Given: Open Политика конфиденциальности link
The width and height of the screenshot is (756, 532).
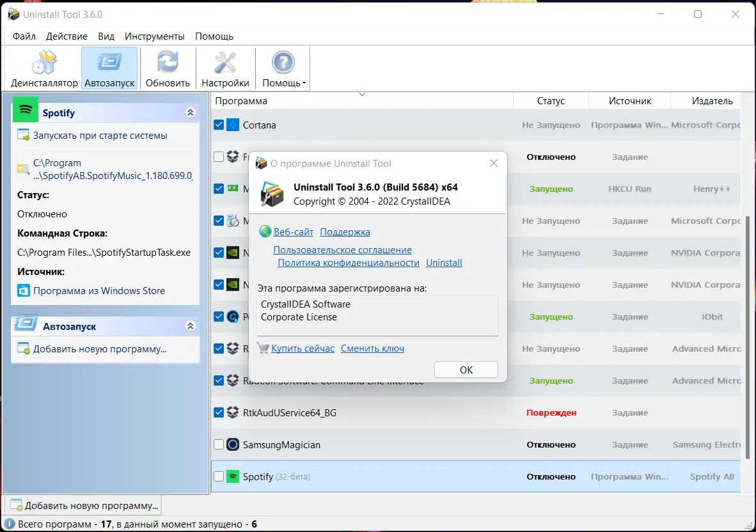Looking at the screenshot, I should [x=349, y=263].
